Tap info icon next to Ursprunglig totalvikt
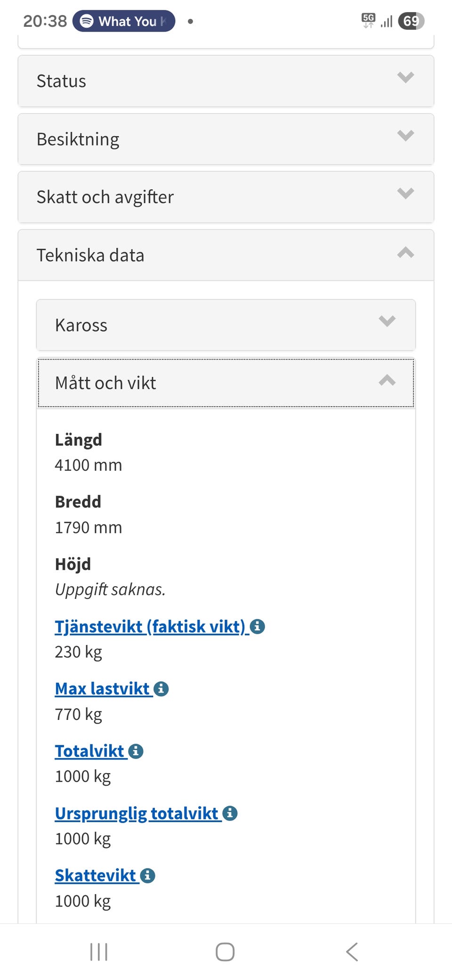The height and width of the screenshot is (980, 452). pyautogui.click(x=230, y=813)
